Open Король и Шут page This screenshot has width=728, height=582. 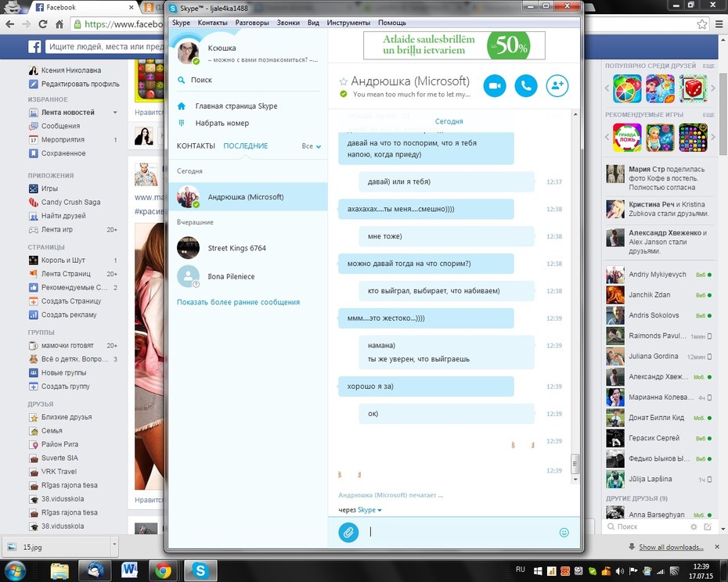pos(63,260)
